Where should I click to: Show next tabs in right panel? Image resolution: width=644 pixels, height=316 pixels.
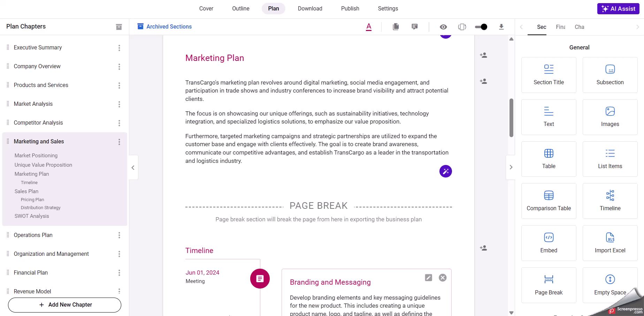click(x=638, y=27)
